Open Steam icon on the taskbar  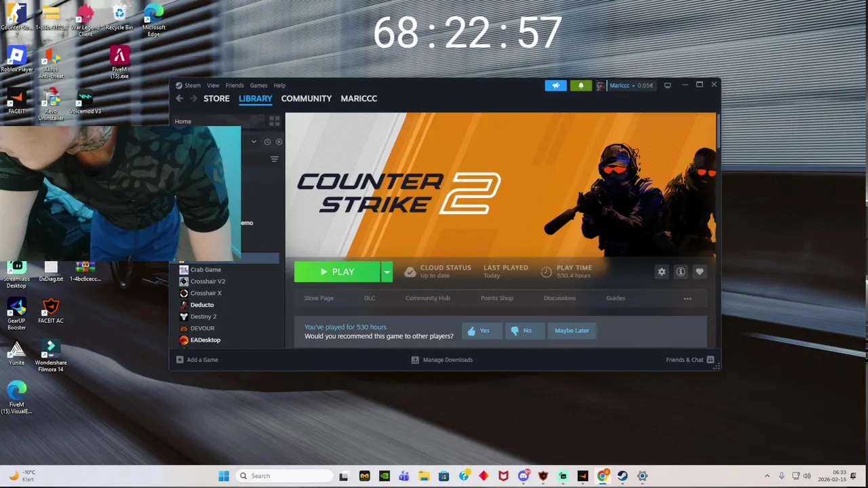click(x=622, y=476)
